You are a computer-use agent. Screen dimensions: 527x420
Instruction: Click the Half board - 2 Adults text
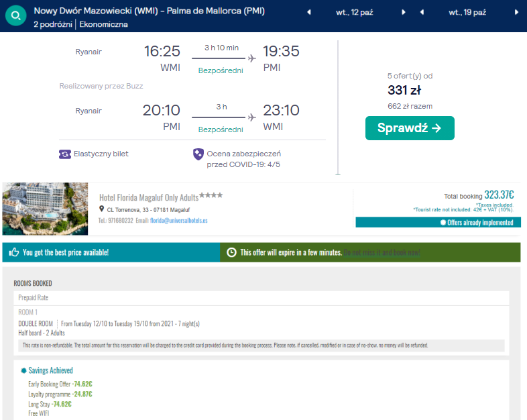click(42, 333)
